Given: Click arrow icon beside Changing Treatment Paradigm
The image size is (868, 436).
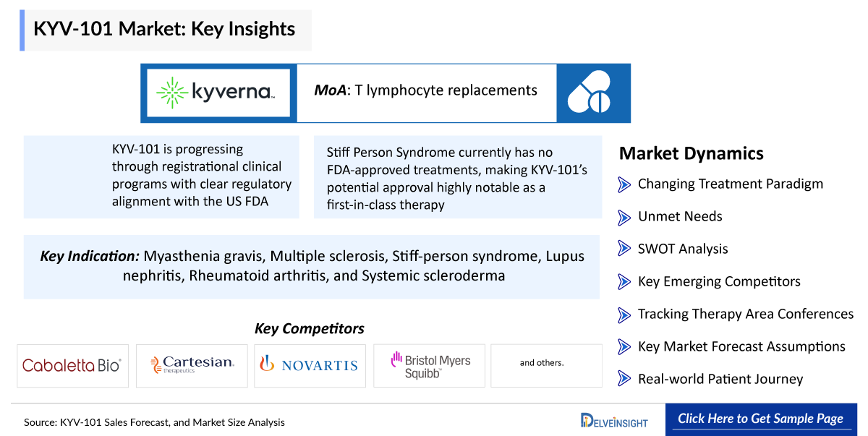Looking at the screenshot, I should point(624,184).
